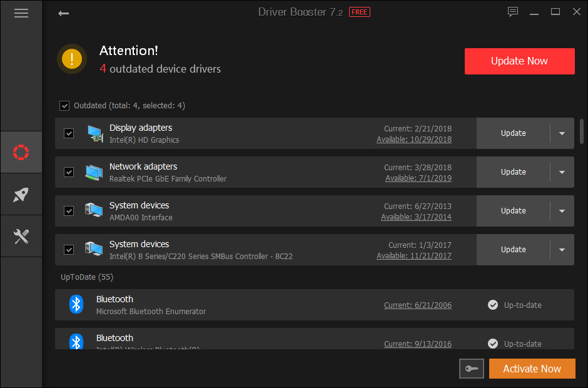This screenshot has height=388, width=588.
Task: Uncheck the Realtek PCIe GbE Family Controller checkbox
Action: click(69, 171)
